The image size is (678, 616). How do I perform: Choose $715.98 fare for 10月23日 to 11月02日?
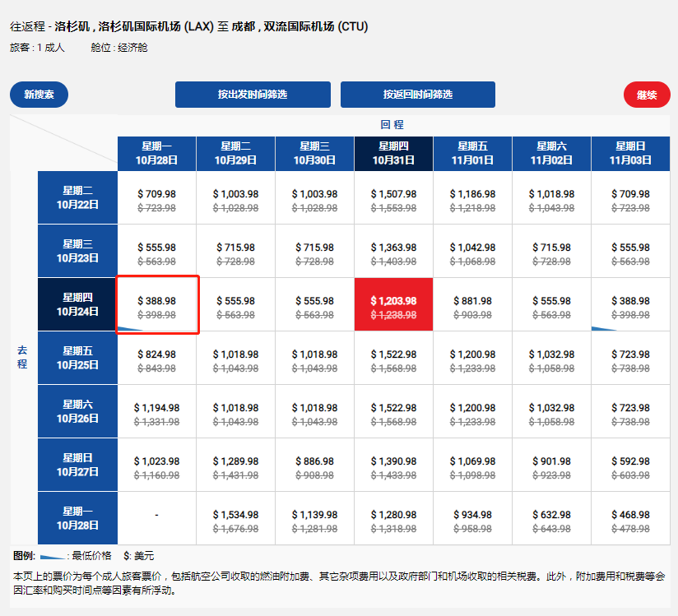pos(552,251)
